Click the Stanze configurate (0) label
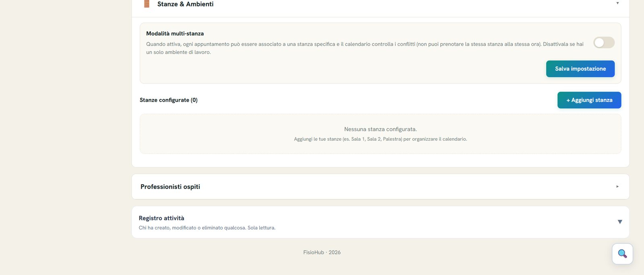 [169, 100]
